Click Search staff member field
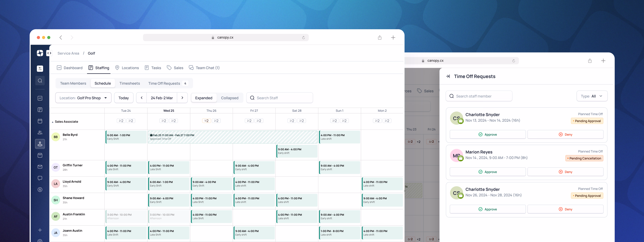This screenshot has height=242, width=644. pos(479,96)
